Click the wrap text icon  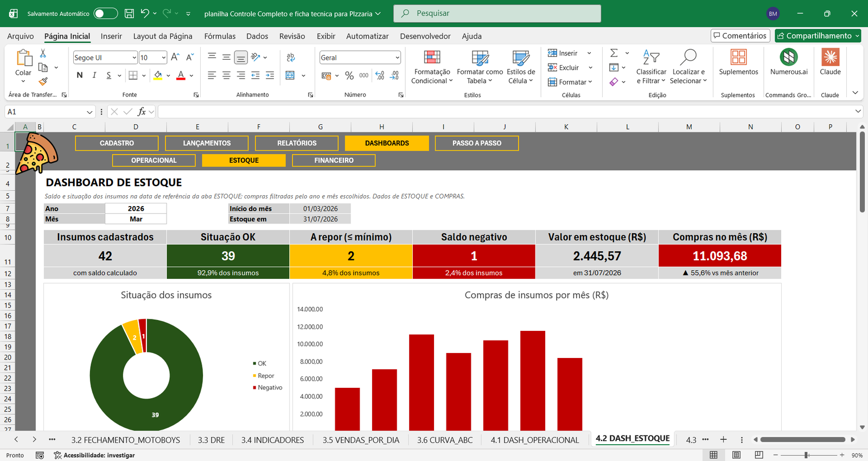(291, 57)
